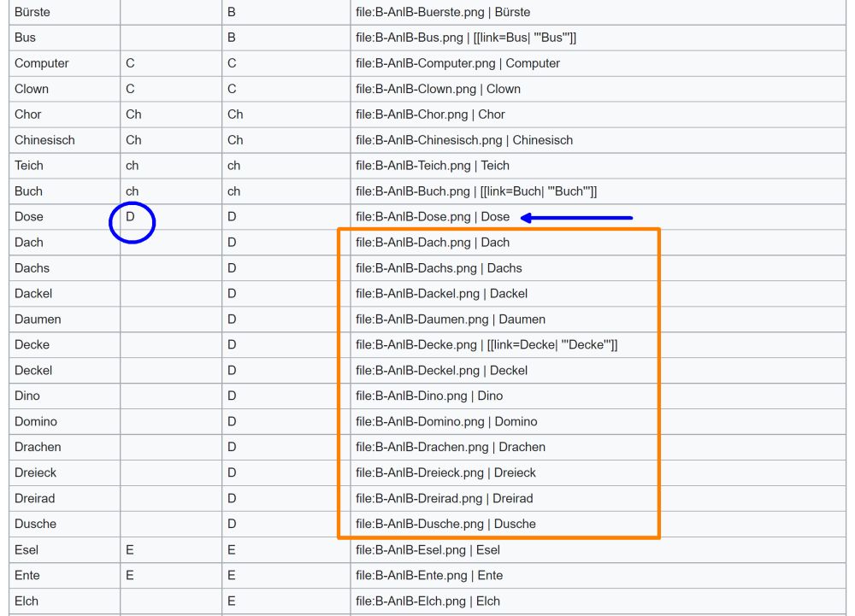Select the file:B-AnlB-Dach.png entry
This screenshot has width=855, height=616.
click(x=433, y=243)
